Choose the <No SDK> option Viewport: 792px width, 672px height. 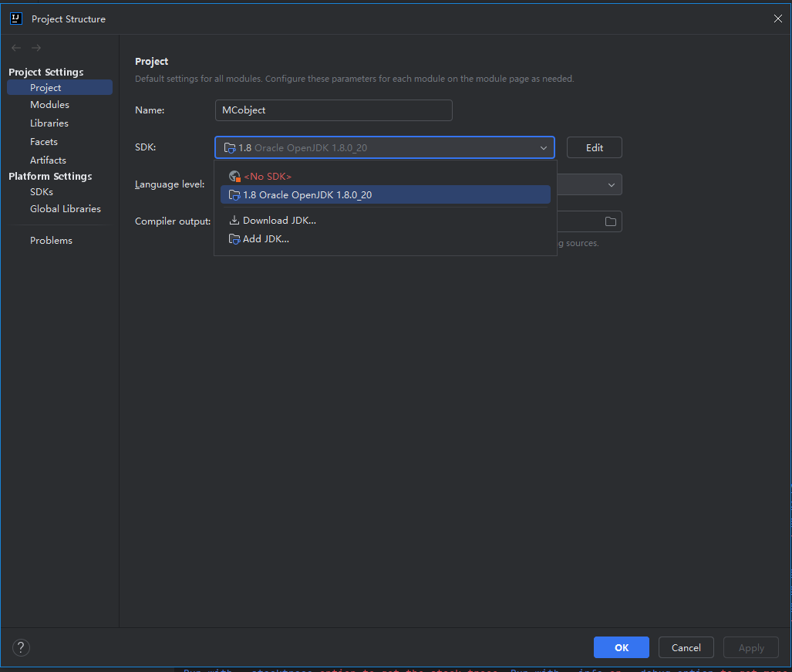(x=267, y=177)
